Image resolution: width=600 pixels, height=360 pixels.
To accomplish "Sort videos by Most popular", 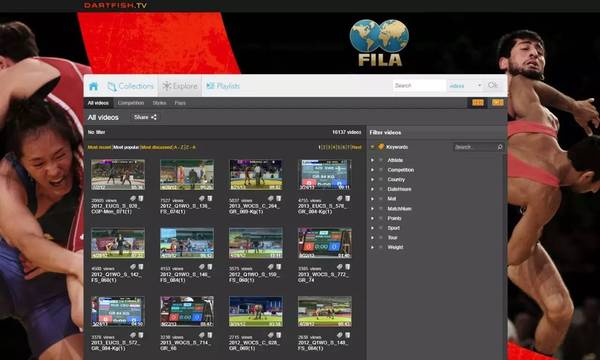I will click(x=127, y=147).
